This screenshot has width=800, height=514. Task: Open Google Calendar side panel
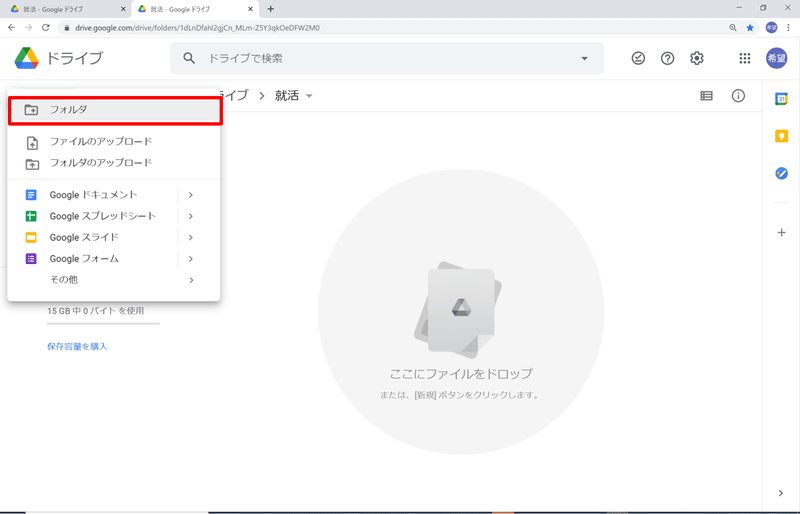[x=781, y=99]
